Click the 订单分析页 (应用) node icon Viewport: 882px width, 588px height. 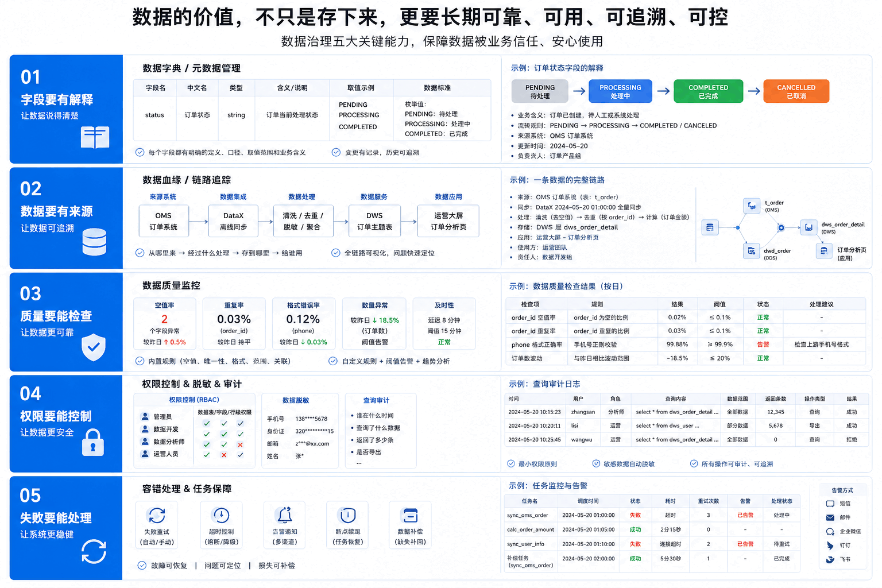click(x=824, y=251)
